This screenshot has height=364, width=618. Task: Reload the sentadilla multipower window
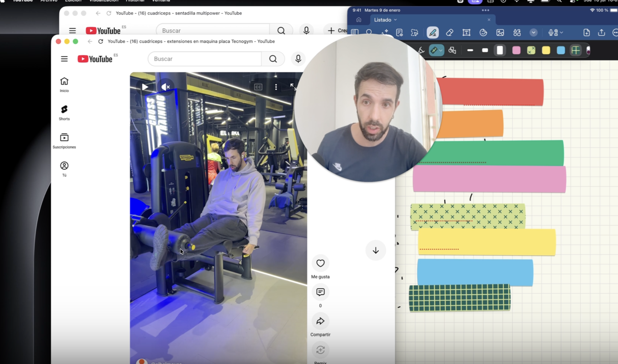click(x=109, y=13)
